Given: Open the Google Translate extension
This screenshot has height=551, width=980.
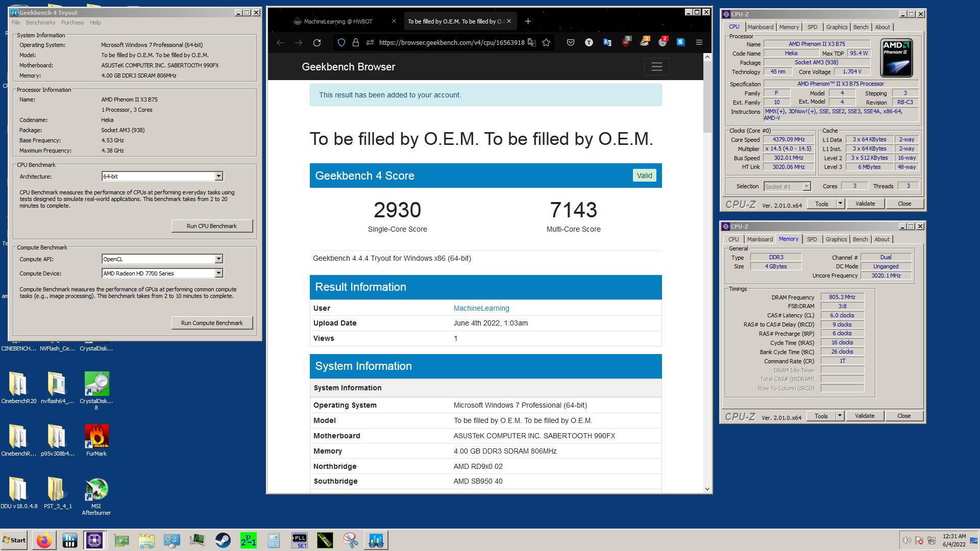Looking at the screenshot, I should [607, 43].
